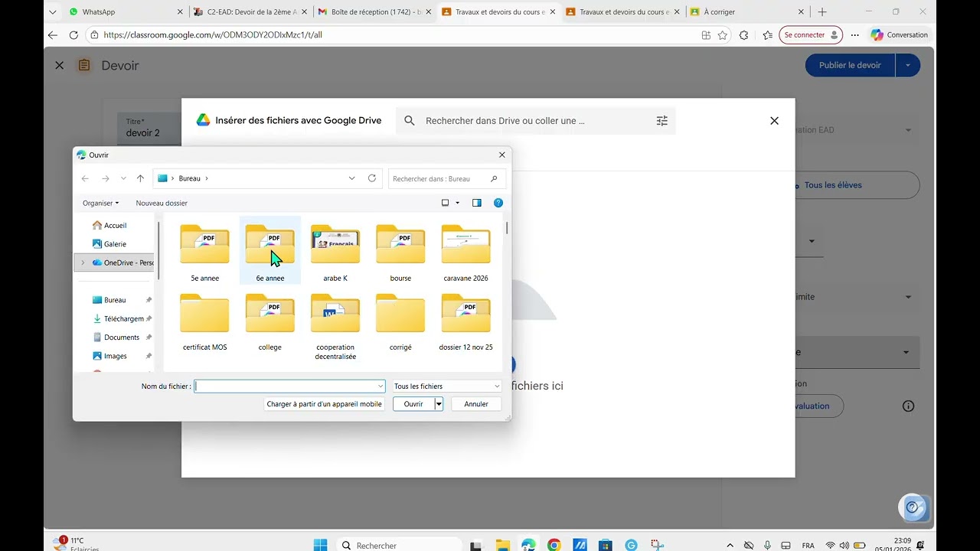Open File Explorer from the taskbar
Image resolution: width=980 pixels, height=551 pixels.
(503, 545)
